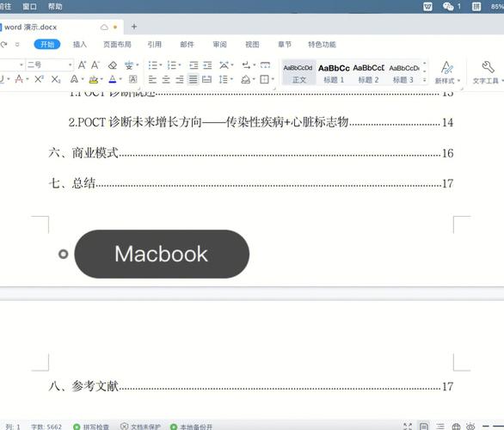Open the 插入 (Insert) ribbon tab

[80, 45]
